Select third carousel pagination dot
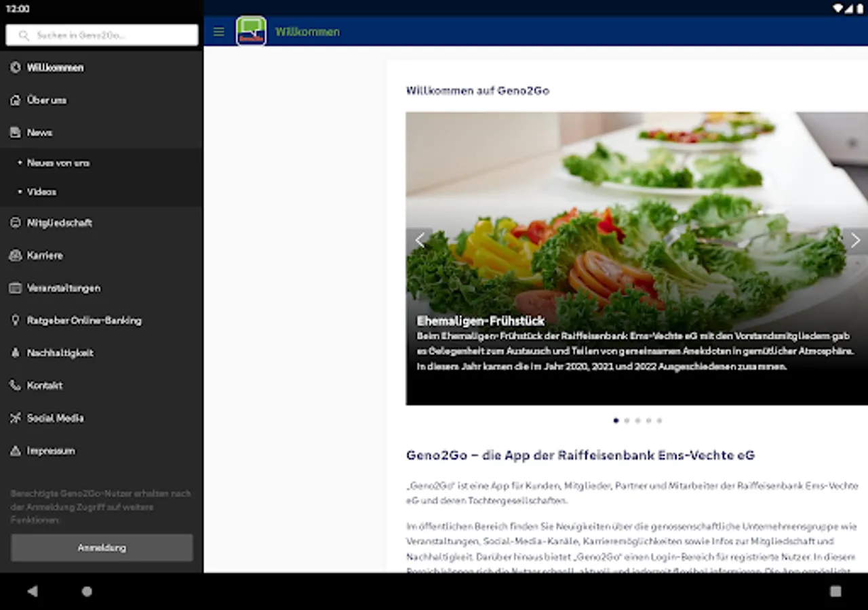Viewport: 868px width, 610px height. point(637,420)
